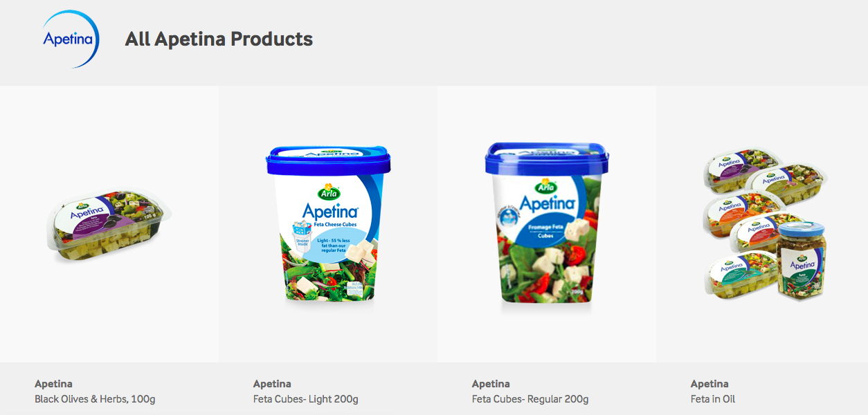Click the blue lid of the Feta Cubes Light tub
The image size is (868, 415).
tap(328, 160)
